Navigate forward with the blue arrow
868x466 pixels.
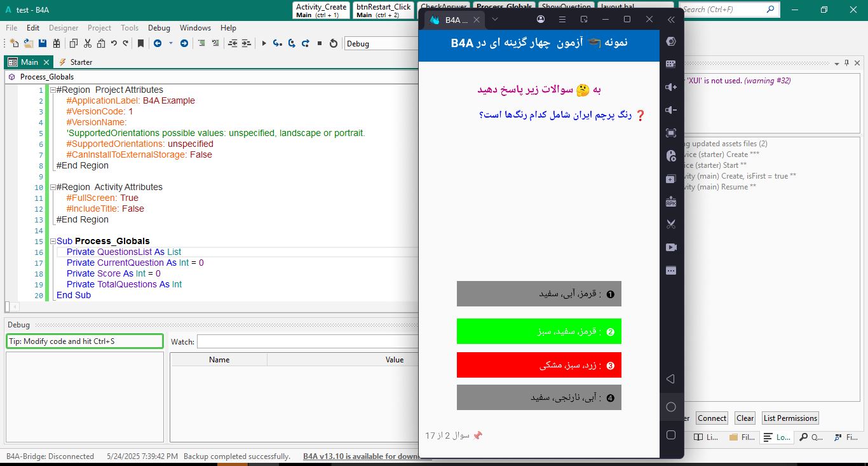click(x=184, y=43)
